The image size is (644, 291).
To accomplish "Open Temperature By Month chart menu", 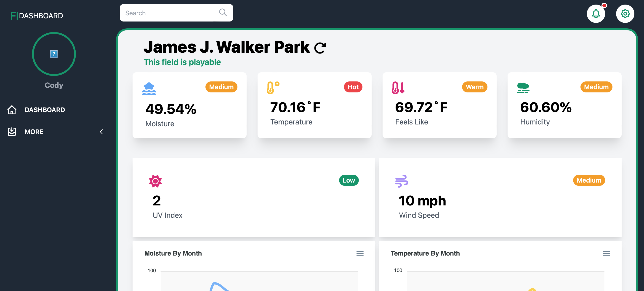I will (x=606, y=253).
